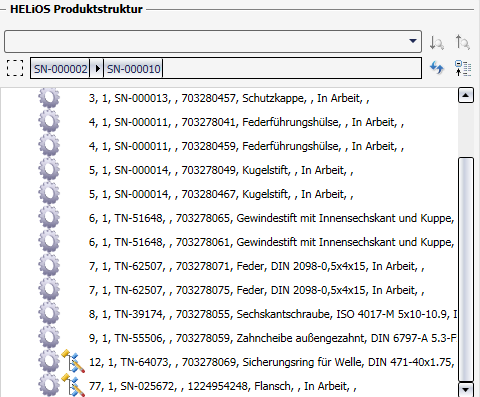This screenshot has width=480, height=397.
Task: Select the Sechskantschraube 703278055 row
Action: tap(273, 314)
